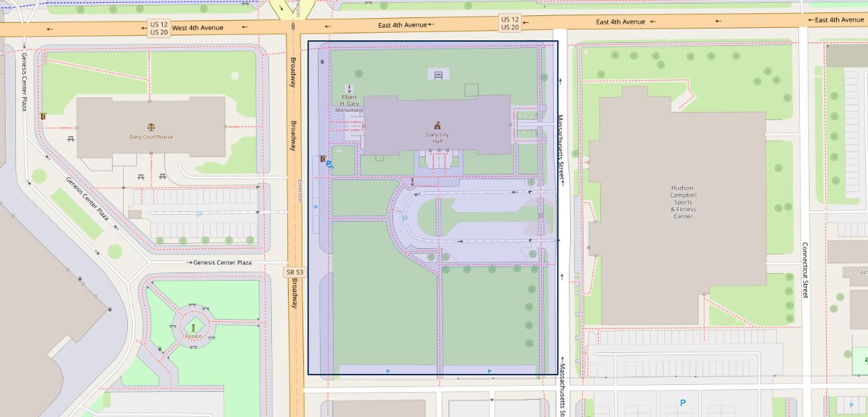Select the blue parking icon beside Broadway
The image size is (868, 417).
[329, 165]
